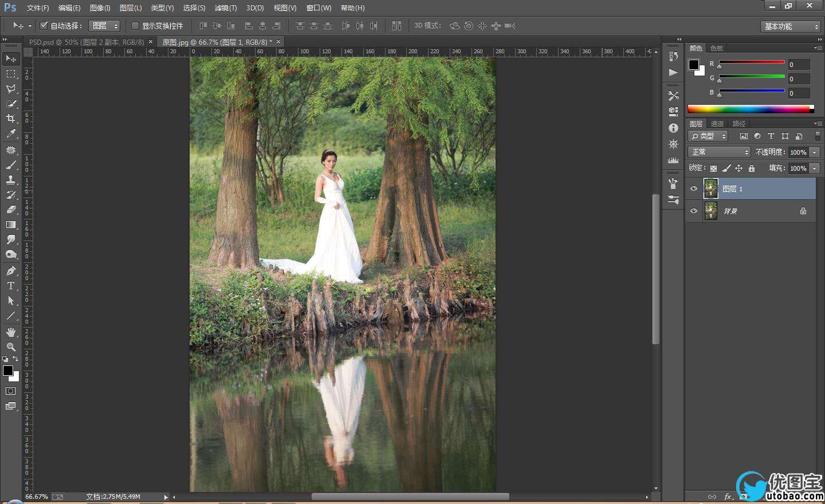The width and height of the screenshot is (825, 504).
Task: Open the Actions panel play icon
Action: pyautogui.click(x=673, y=72)
